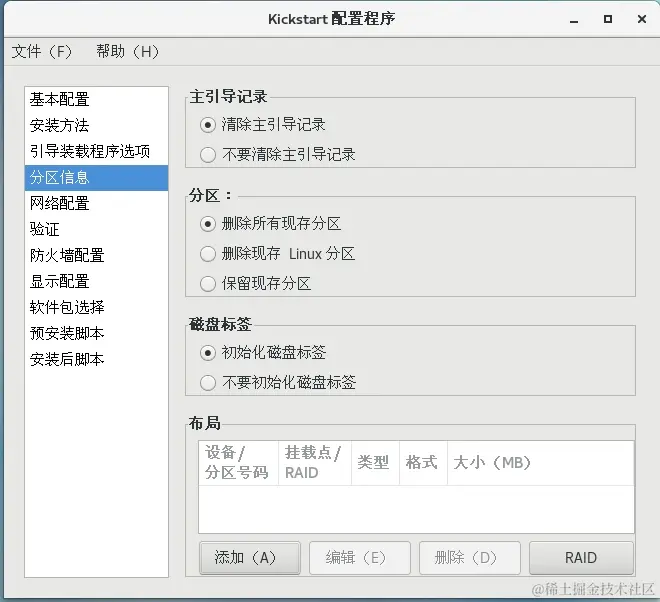Open the 帮助 (H) menu
The height and width of the screenshot is (602, 660).
(128, 51)
